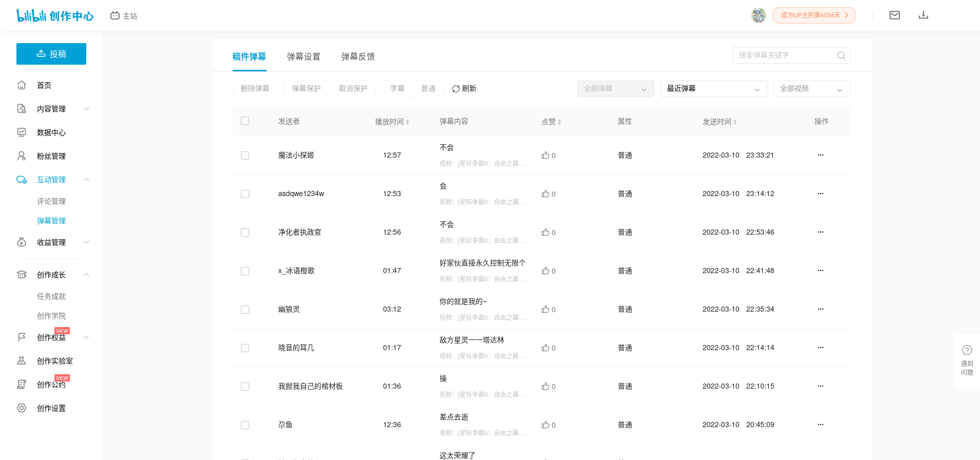Image resolution: width=980 pixels, height=460 pixels.
Task: Go to 主站 main site link
Action: [x=124, y=16]
